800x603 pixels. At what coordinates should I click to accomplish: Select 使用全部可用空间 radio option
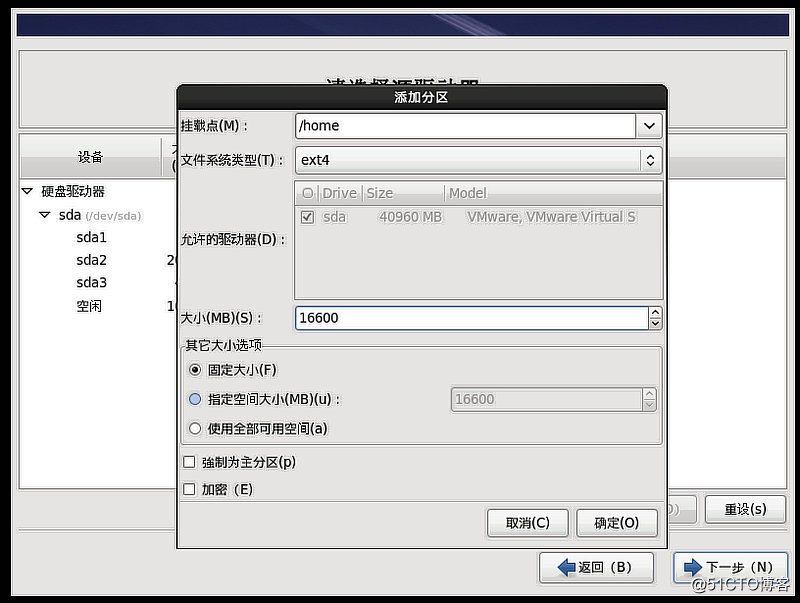pos(195,429)
